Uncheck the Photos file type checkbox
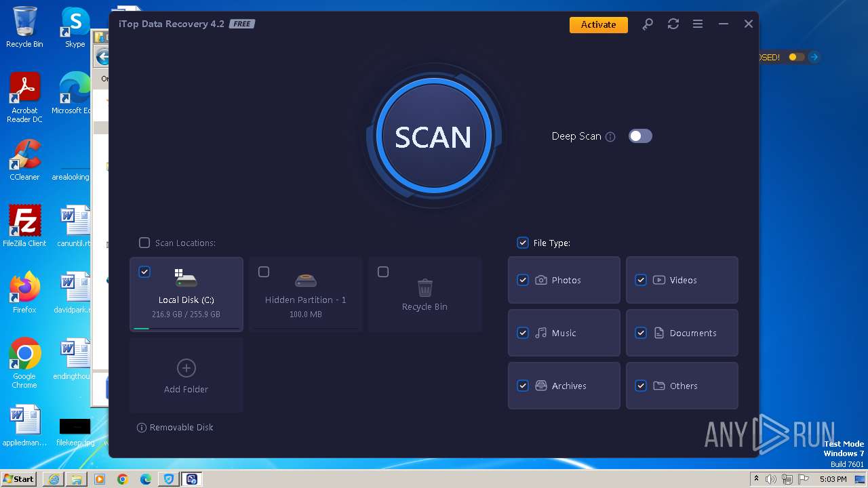 coord(523,280)
